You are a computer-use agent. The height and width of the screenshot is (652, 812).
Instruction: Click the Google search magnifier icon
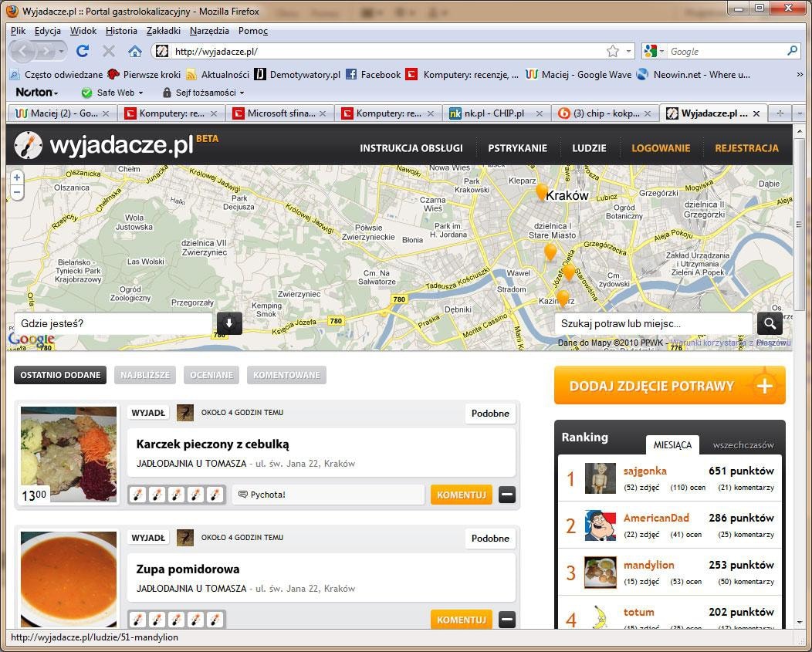pos(792,51)
